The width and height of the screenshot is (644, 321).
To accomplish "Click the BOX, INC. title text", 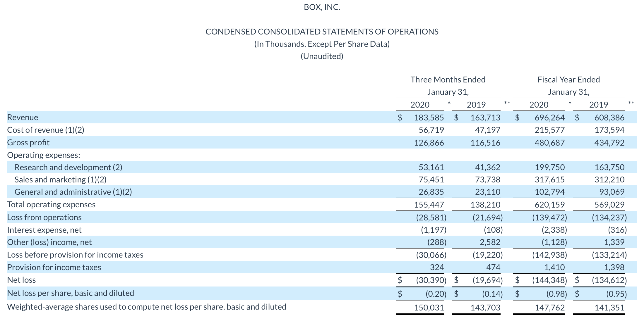I will coord(322,7).
